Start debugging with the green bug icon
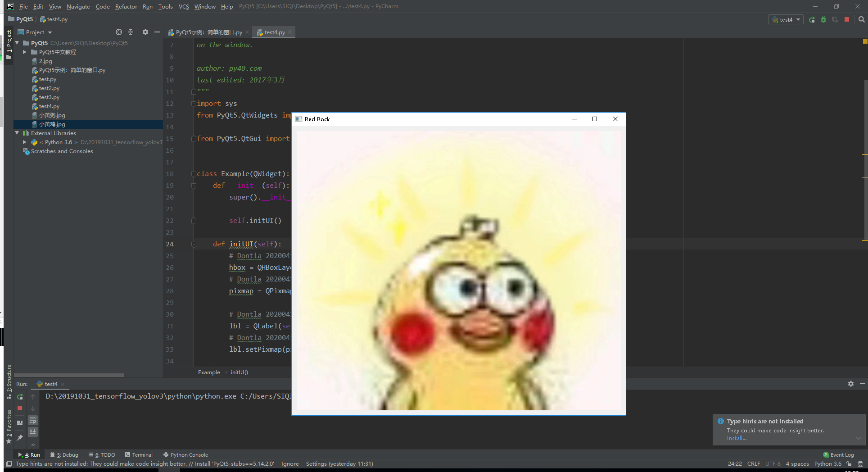Screen dimensions: 868x472 tap(823, 19)
